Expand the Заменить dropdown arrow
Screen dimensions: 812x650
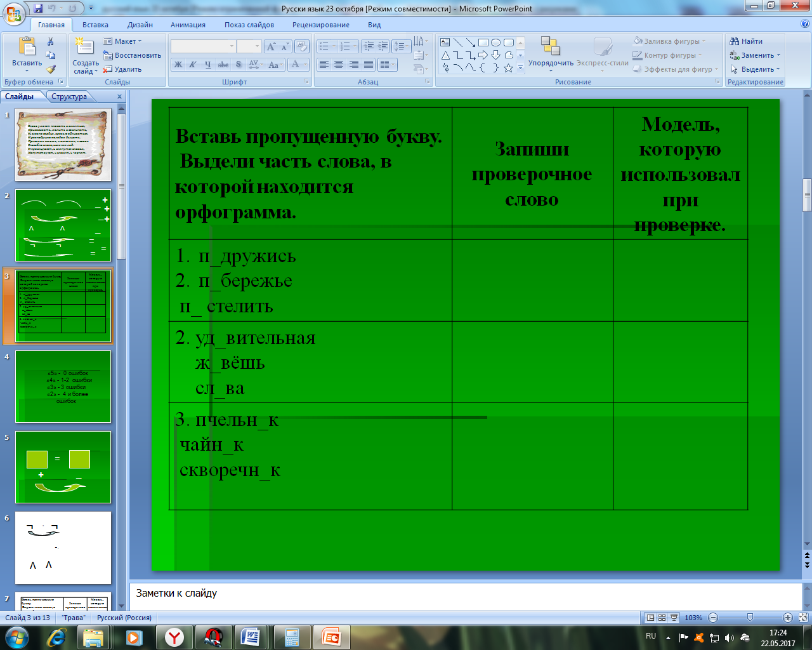(778, 55)
